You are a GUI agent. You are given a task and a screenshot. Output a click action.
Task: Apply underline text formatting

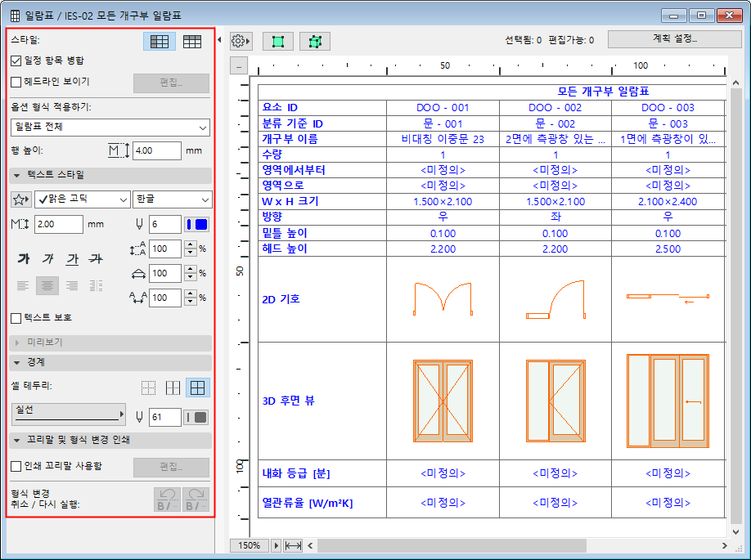tap(72, 258)
